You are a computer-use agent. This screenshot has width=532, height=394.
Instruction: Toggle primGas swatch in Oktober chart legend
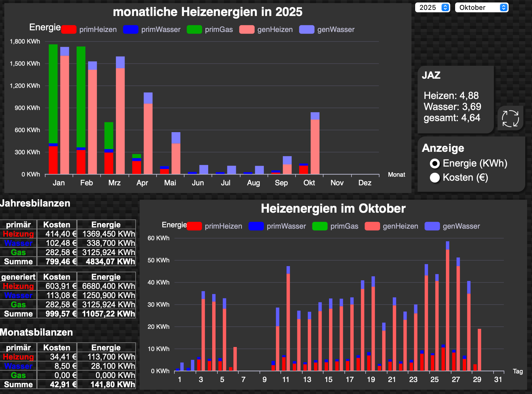click(320, 226)
